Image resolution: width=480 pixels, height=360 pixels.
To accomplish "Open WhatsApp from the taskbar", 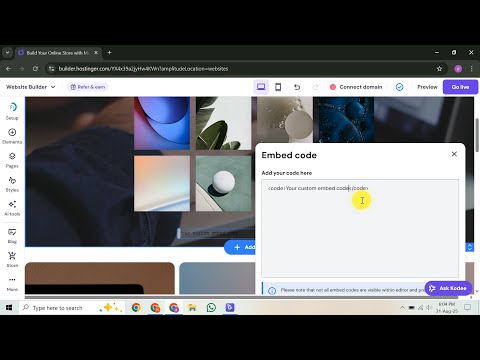I will [x=211, y=308].
